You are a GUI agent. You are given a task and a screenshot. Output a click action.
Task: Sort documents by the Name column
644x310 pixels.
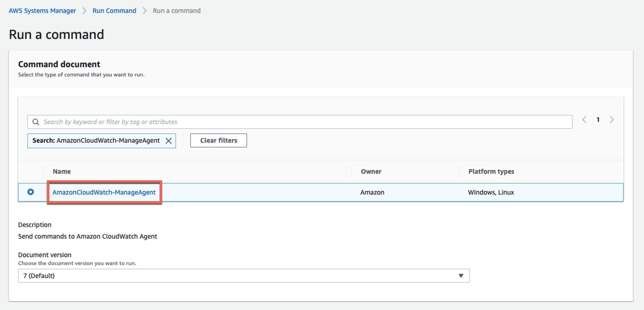[62, 171]
